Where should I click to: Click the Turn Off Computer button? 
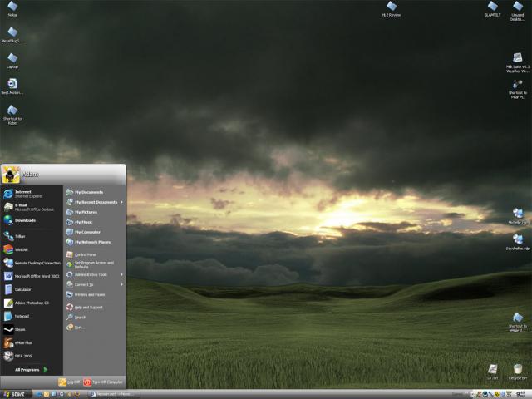pyautogui.click(x=103, y=382)
